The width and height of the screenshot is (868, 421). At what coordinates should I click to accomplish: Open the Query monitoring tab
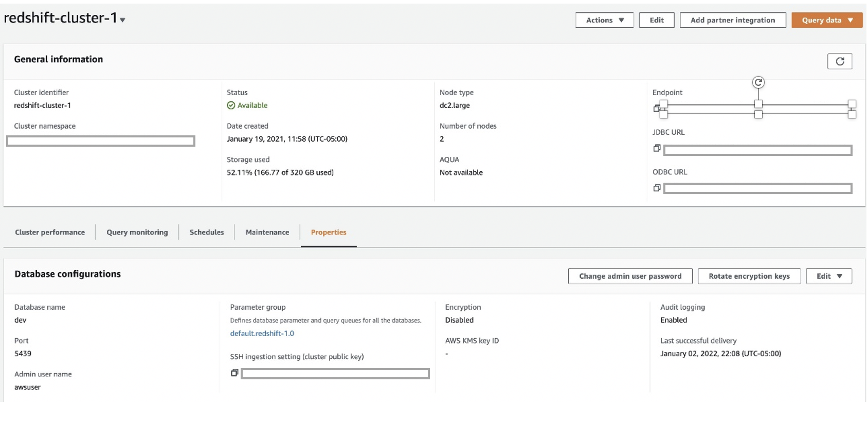[x=137, y=232]
